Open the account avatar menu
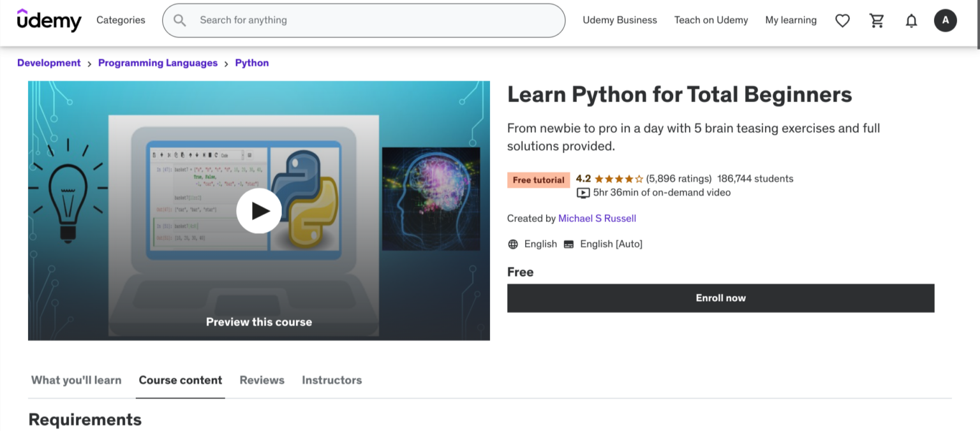 (945, 20)
